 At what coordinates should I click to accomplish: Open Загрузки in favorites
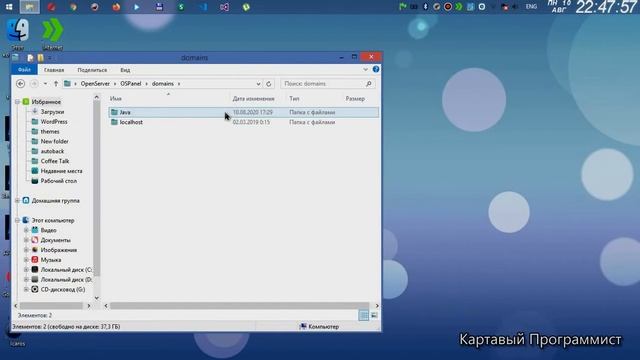pos(52,111)
